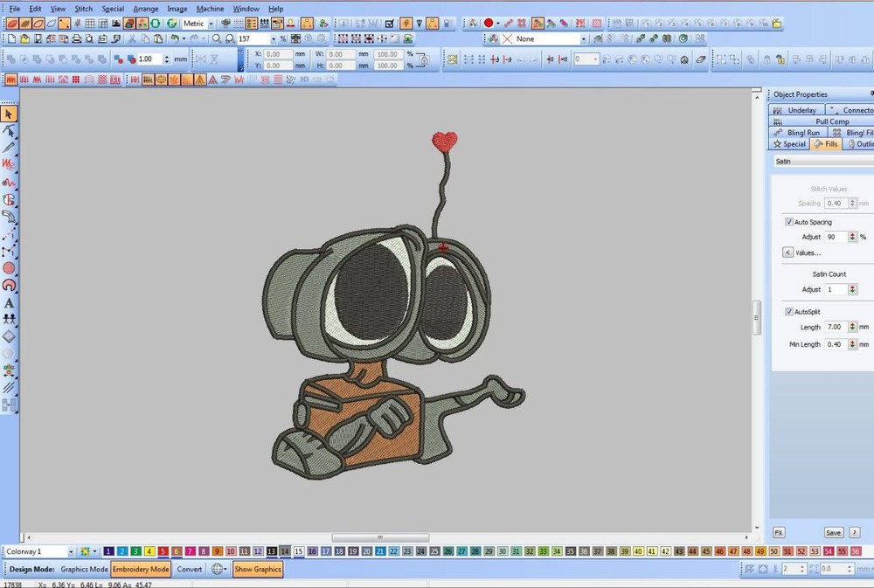Print the design using the printer icon
The height and width of the screenshot is (588, 874).
[x=77, y=39]
